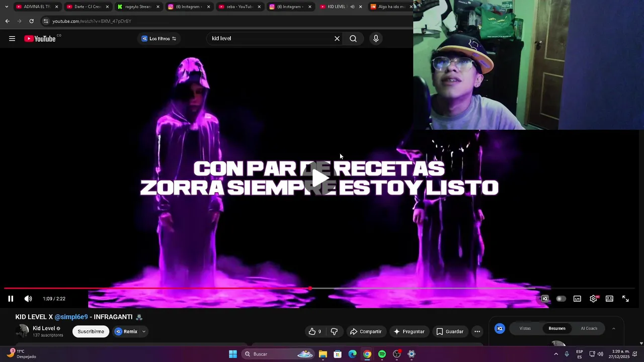
Task: Save video with Guardar button
Action: point(450,331)
